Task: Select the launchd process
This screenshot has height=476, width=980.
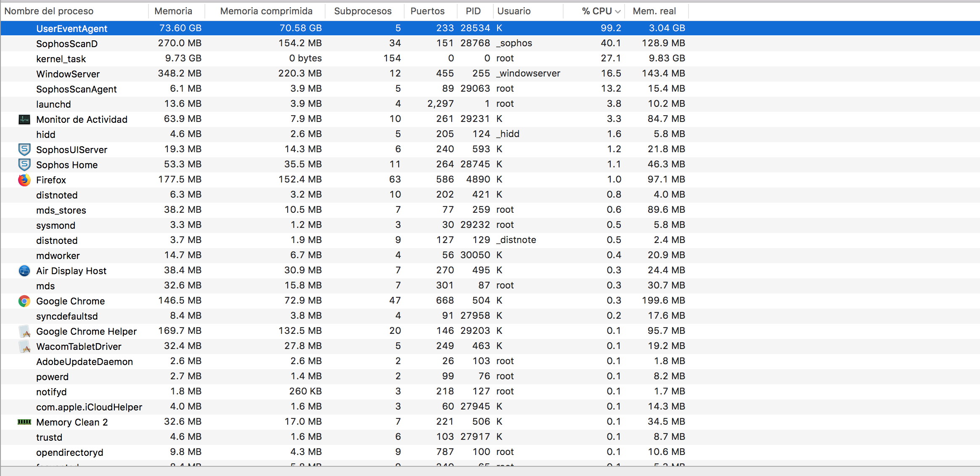Action: 490,104
